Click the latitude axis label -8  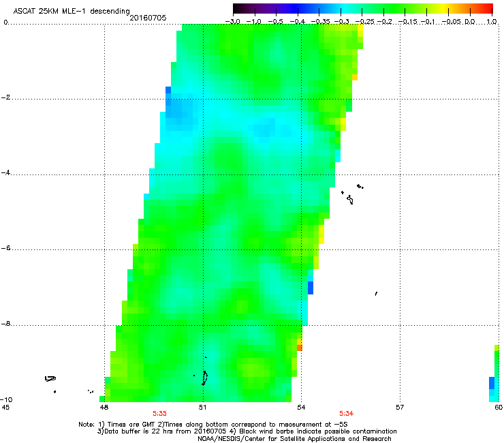pyautogui.click(x=5, y=324)
